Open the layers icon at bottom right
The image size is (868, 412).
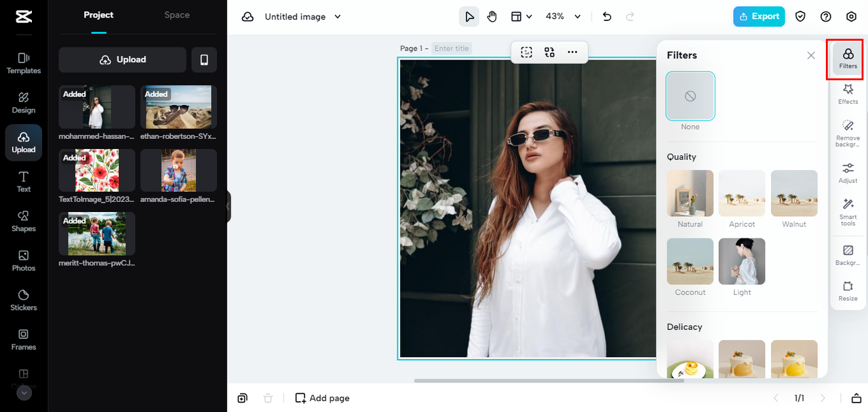[x=856, y=398]
